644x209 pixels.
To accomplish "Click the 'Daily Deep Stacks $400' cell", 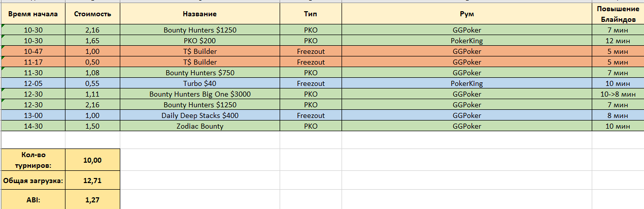I will 200,115.
